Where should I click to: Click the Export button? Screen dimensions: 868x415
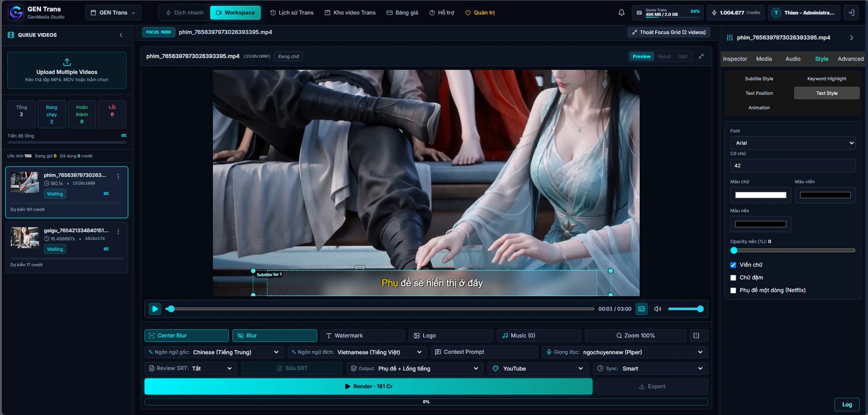[x=652, y=386]
